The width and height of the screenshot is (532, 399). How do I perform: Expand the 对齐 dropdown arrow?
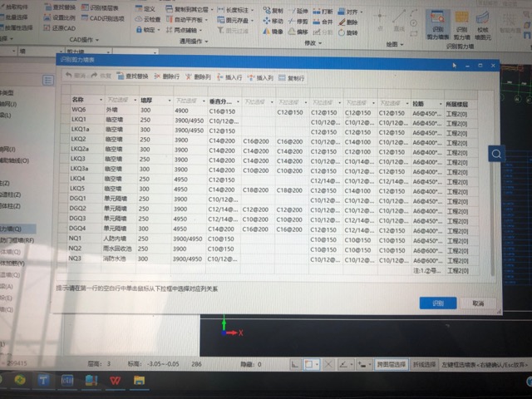pyautogui.click(x=362, y=12)
